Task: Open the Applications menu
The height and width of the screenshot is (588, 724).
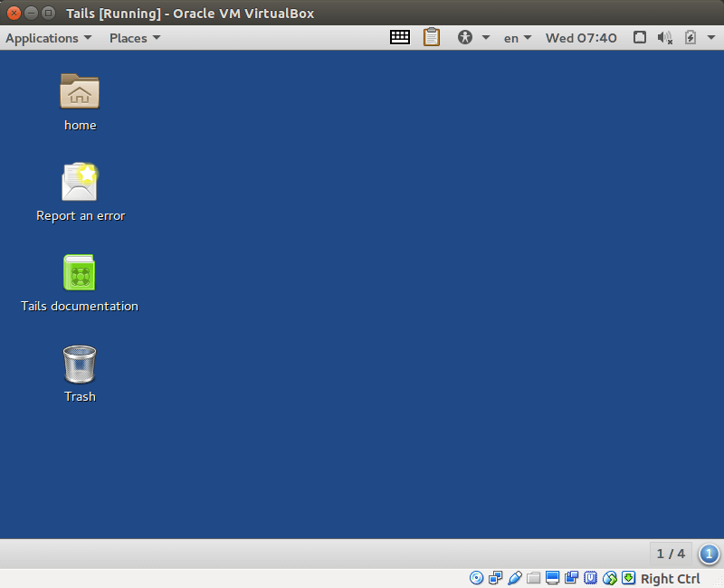Action: point(48,37)
